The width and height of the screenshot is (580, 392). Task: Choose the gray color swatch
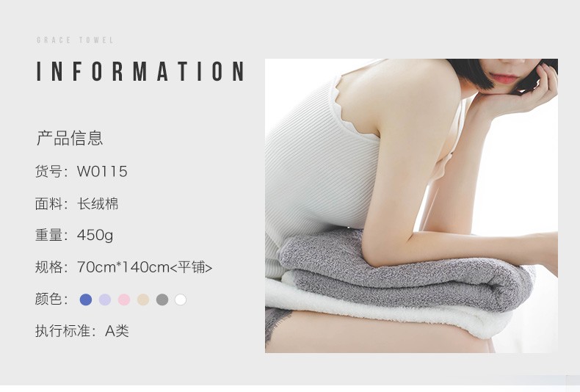tap(162, 300)
